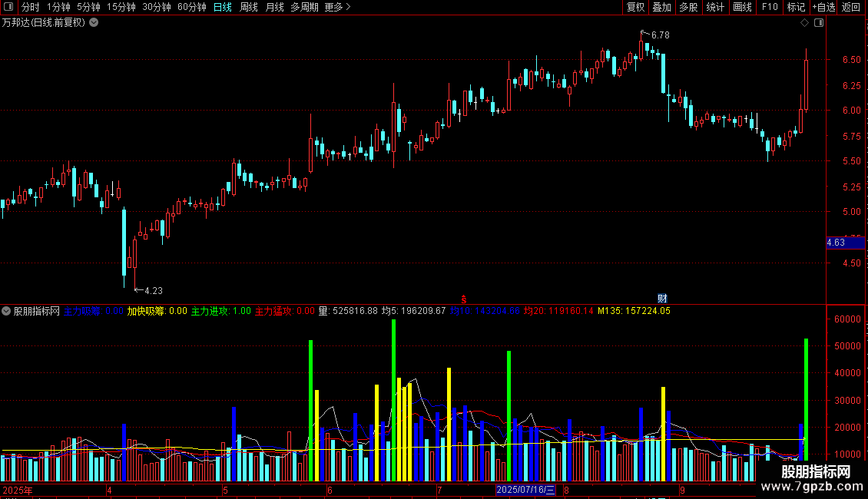Click the 主力进攻: 1.00 indicator value
The width and height of the screenshot is (868, 499).
coord(221,311)
